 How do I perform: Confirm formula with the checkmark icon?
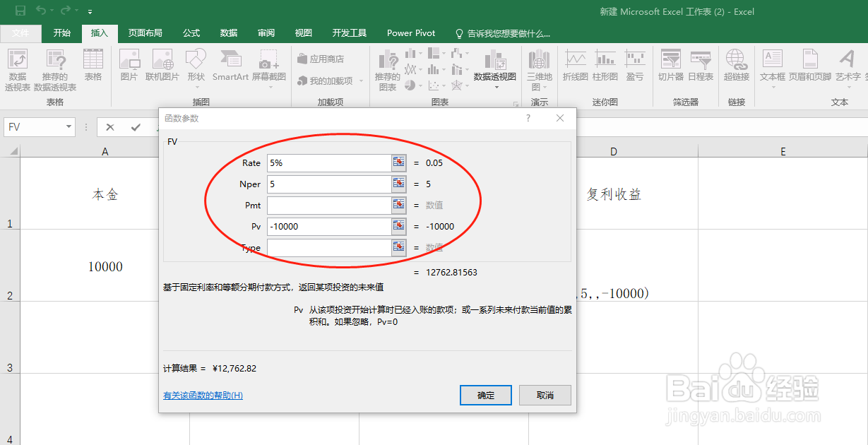(x=136, y=127)
